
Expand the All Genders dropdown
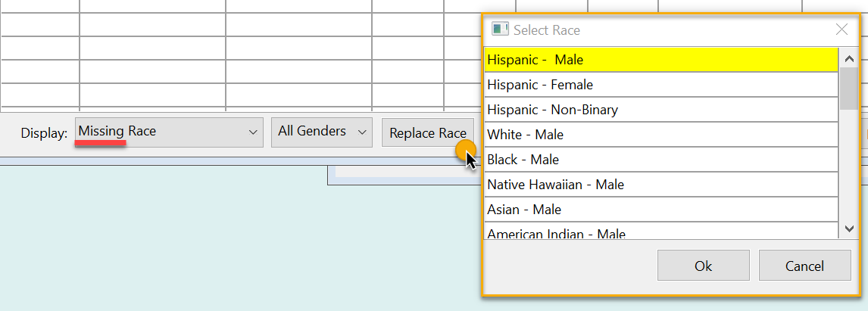322,132
